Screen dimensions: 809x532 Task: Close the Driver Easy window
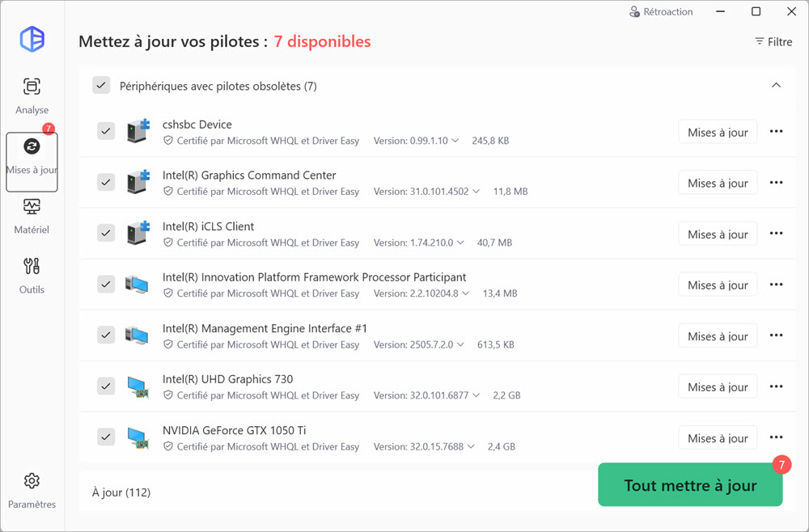point(791,11)
